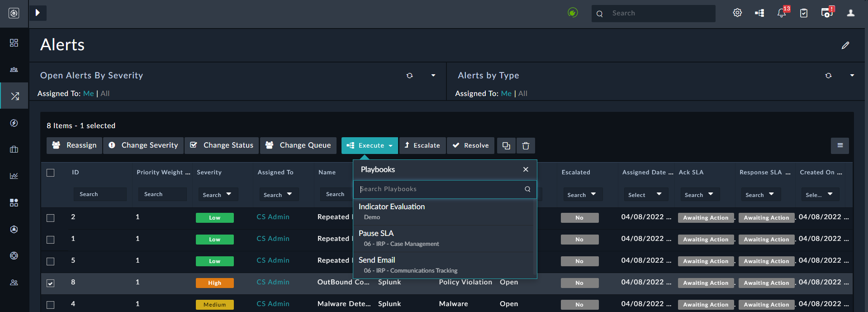The height and width of the screenshot is (312, 868).
Task: Open the users icon at sidebar bottom
Action: [x=14, y=283]
